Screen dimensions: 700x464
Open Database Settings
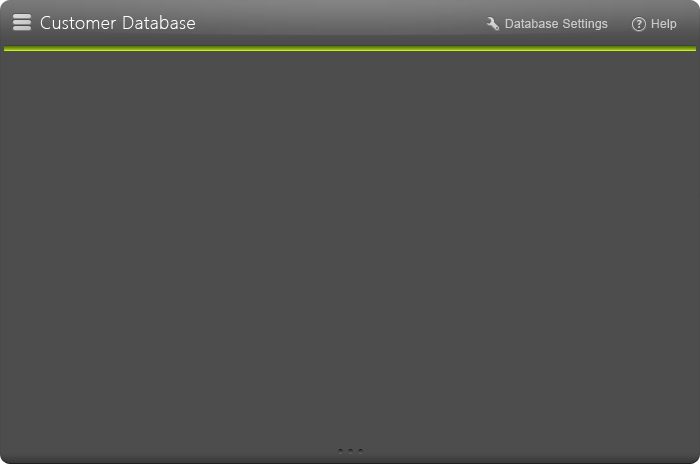(x=547, y=24)
